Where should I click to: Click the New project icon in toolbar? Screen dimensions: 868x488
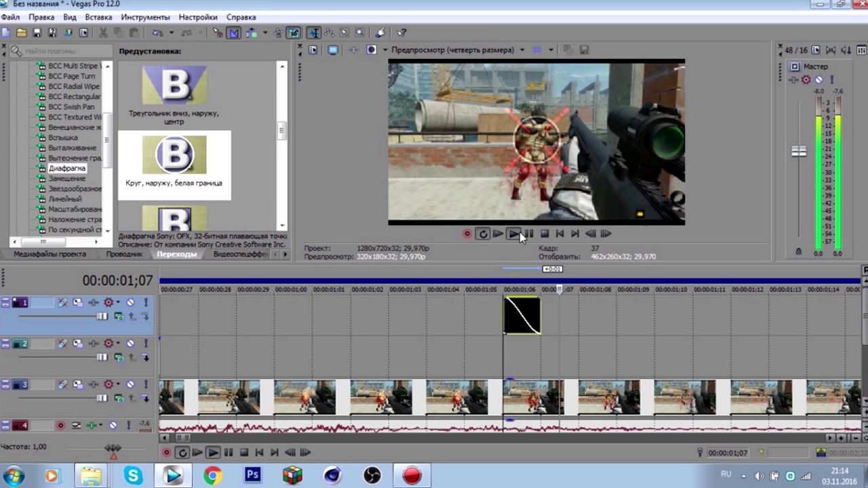(x=6, y=33)
